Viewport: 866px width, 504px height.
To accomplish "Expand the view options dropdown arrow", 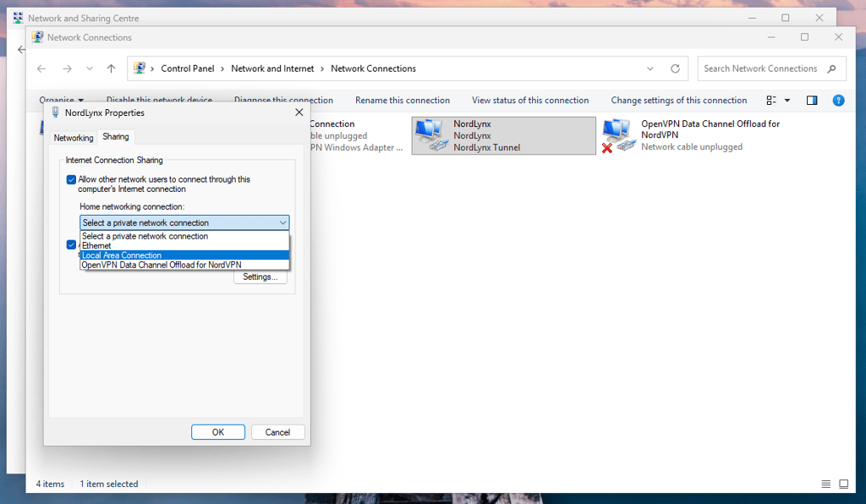I will [x=787, y=101].
